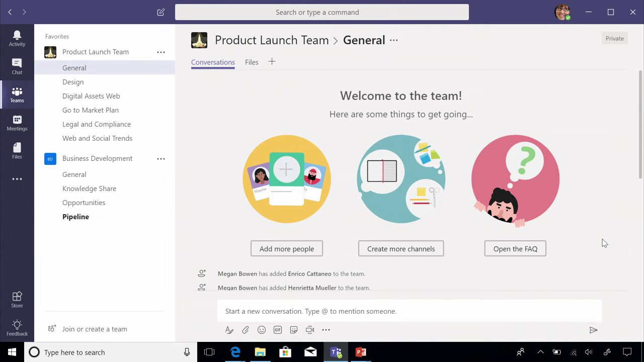This screenshot has width=644, height=362.
Task: Switch to the Files tab
Action: click(x=252, y=62)
